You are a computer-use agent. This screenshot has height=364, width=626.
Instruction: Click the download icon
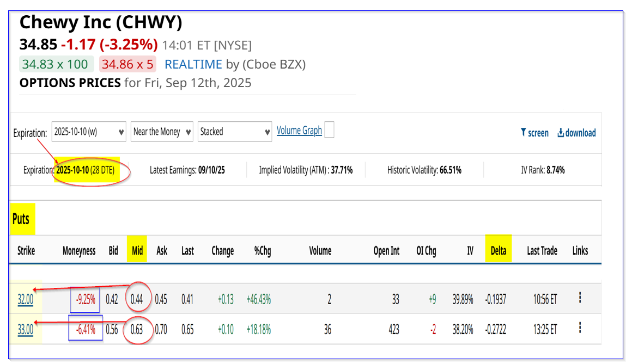pos(561,133)
